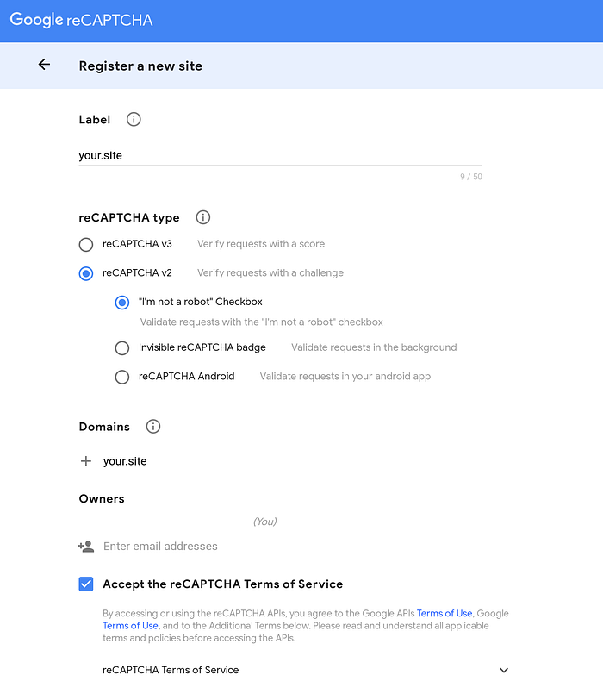This screenshot has width=603, height=700.
Task: Click the back arrow icon
Action: pyautogui.click(x=44, y=65)
